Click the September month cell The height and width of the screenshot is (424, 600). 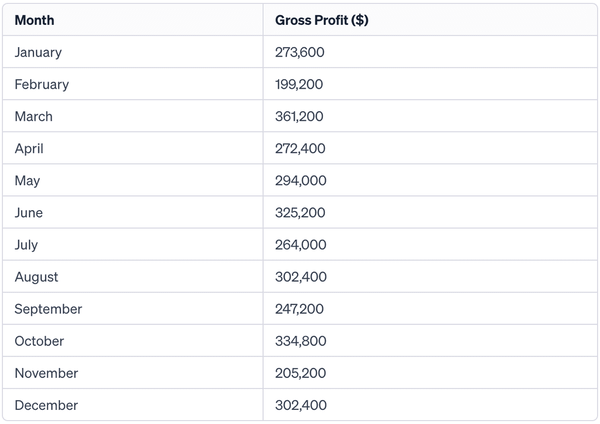pos(48,309)
